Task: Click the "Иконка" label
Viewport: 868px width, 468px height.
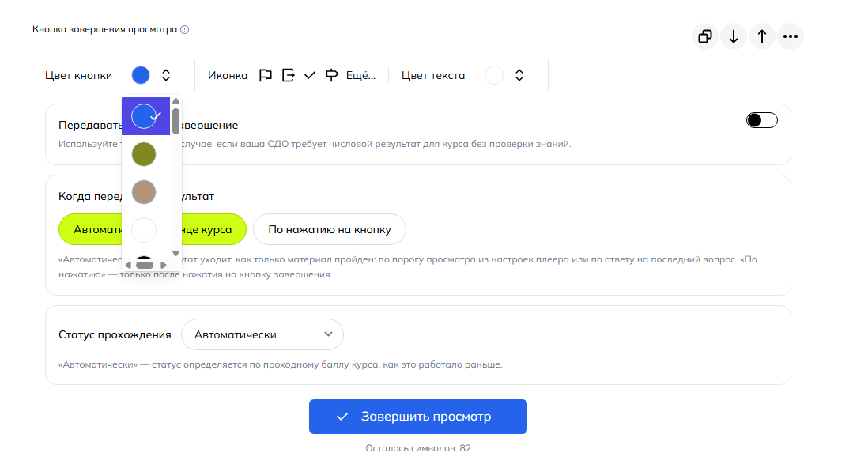Action: (228, 75)
